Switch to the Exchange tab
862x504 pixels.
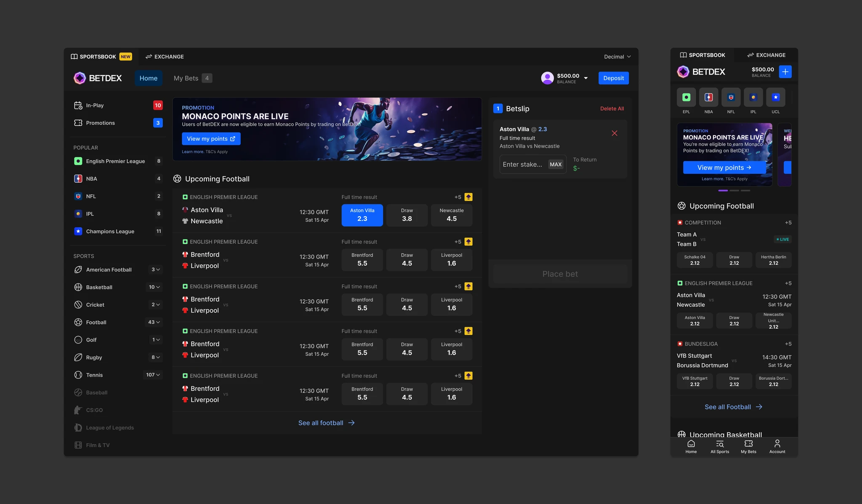[165, 56]
